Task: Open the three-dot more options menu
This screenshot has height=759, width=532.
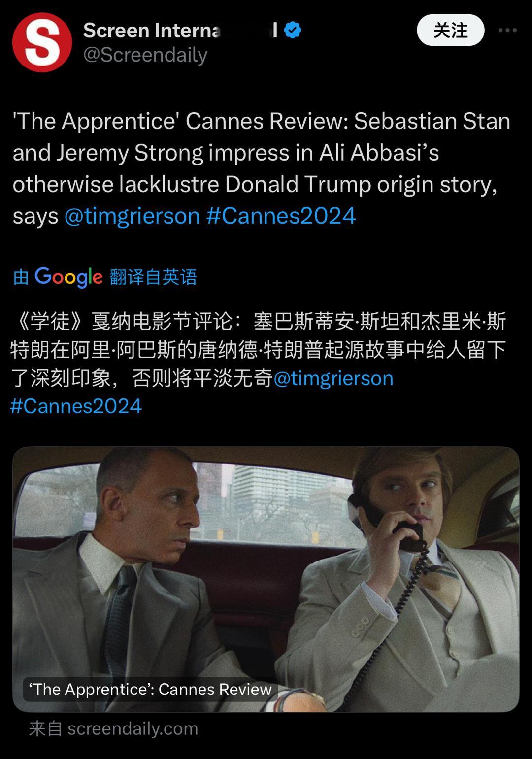Action: 507,30
